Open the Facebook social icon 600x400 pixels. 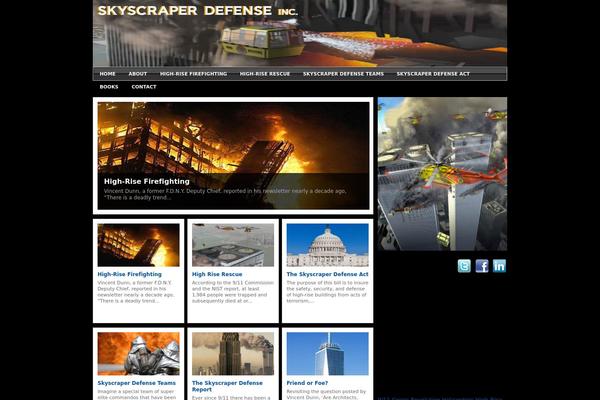tap(482, 266)
